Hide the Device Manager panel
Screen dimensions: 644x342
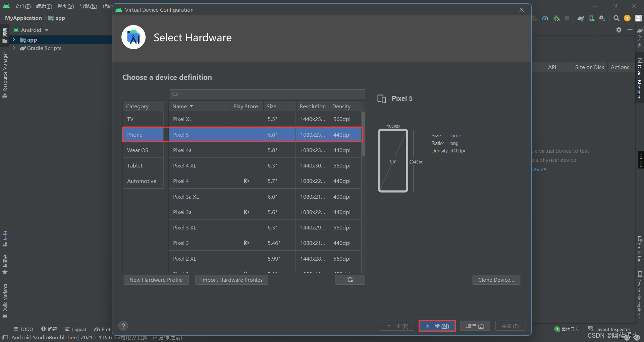[630, 30]
